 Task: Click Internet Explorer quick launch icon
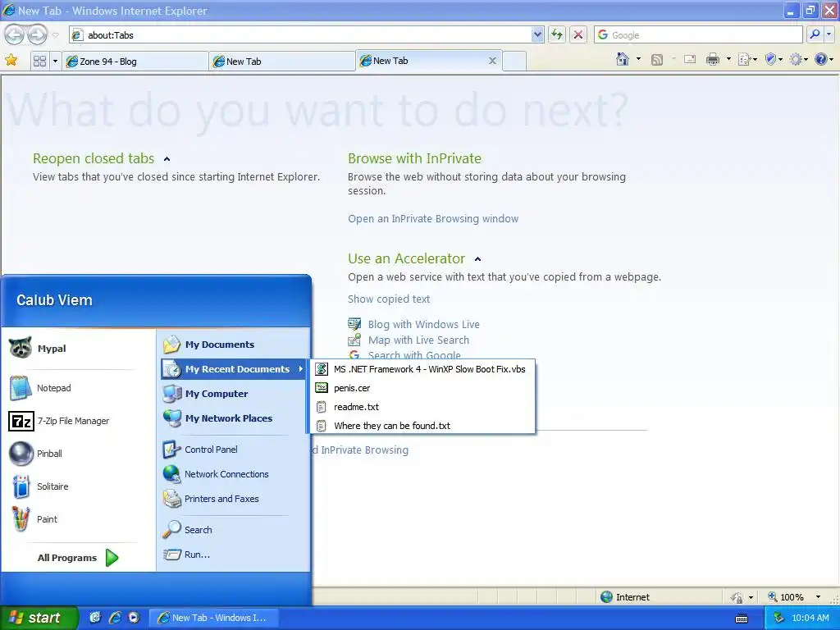115,618
